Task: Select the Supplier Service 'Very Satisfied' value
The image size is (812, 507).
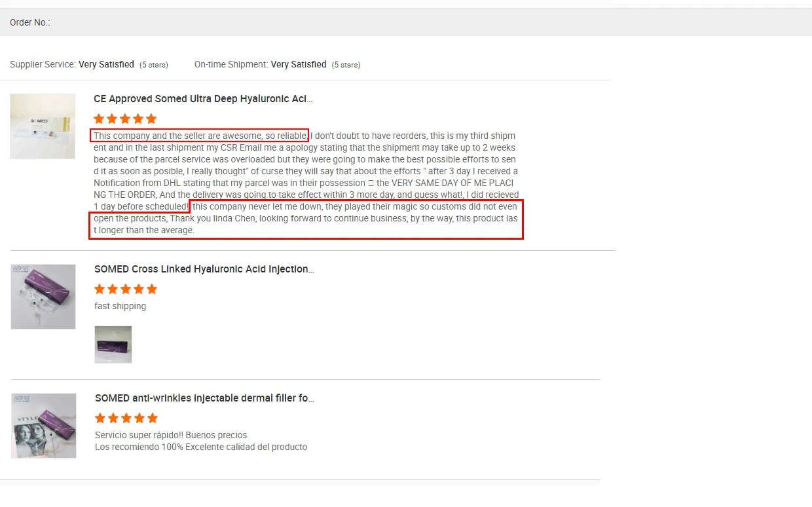Action: 106,64
